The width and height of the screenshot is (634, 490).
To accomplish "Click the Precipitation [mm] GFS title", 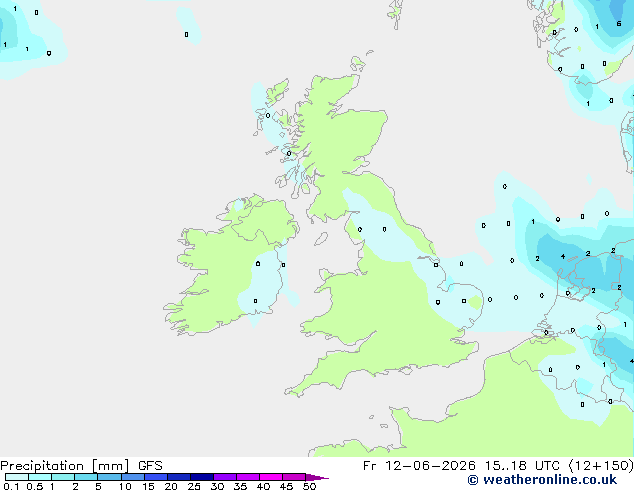I will (x=81, y=466).
